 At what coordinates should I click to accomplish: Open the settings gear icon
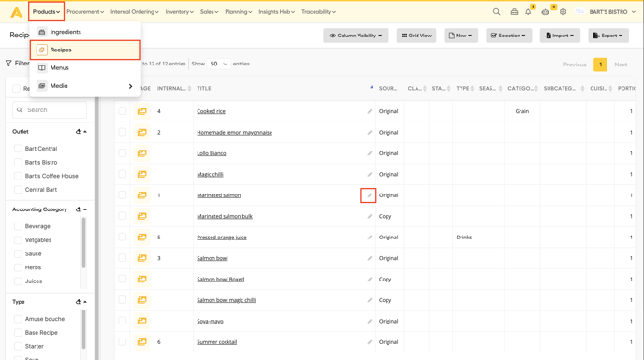click(x=563, y=12)
